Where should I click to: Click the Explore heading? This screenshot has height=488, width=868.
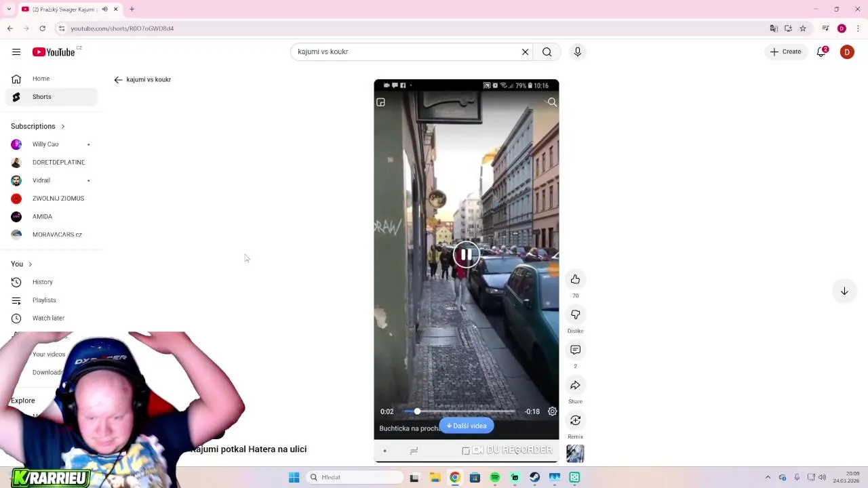point(22,401)
